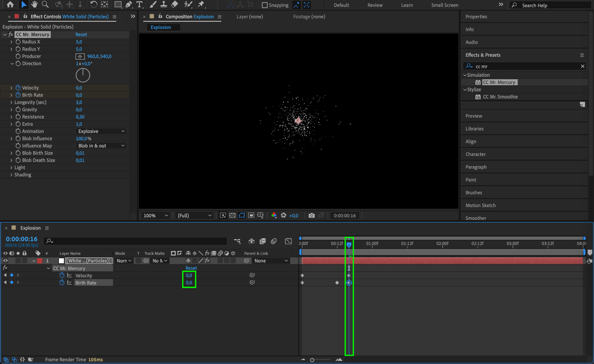Select the Hand tool
594x364 pixels.
click(35, 4)
